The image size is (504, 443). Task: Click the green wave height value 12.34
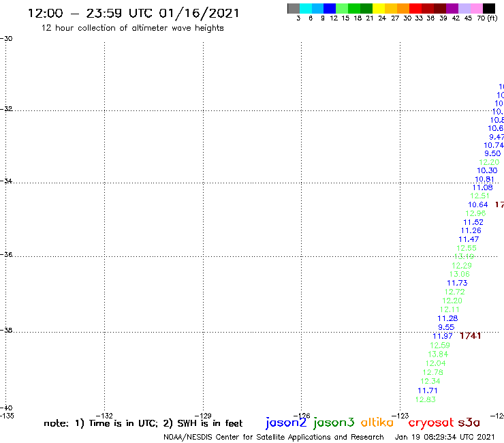pos(430,381)
